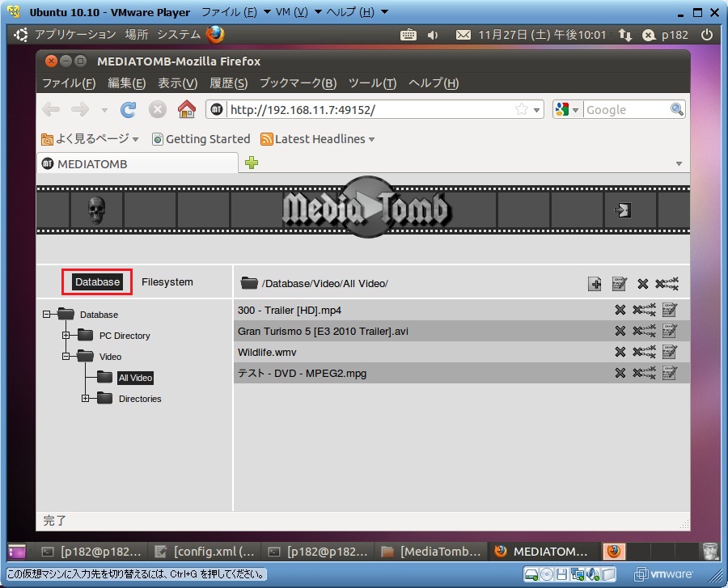Select the PC Directory folder

tap(125, 336)
